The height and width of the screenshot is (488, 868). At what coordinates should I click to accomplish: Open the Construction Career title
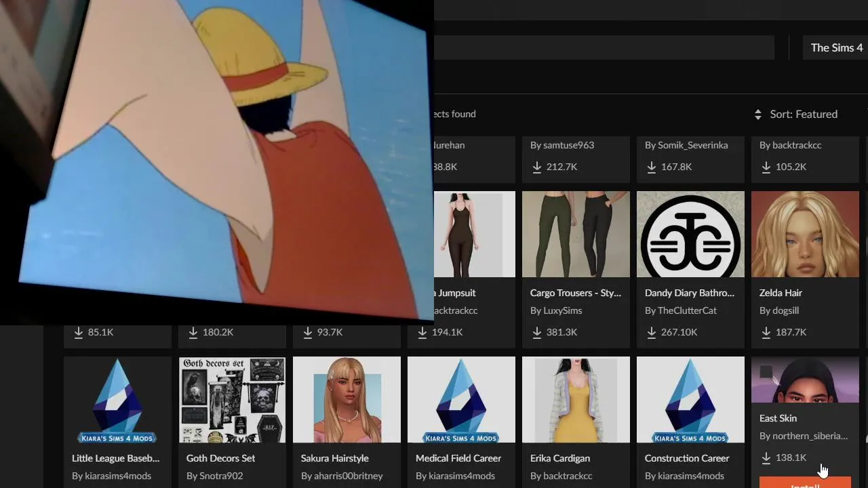[x=687, y=458]
